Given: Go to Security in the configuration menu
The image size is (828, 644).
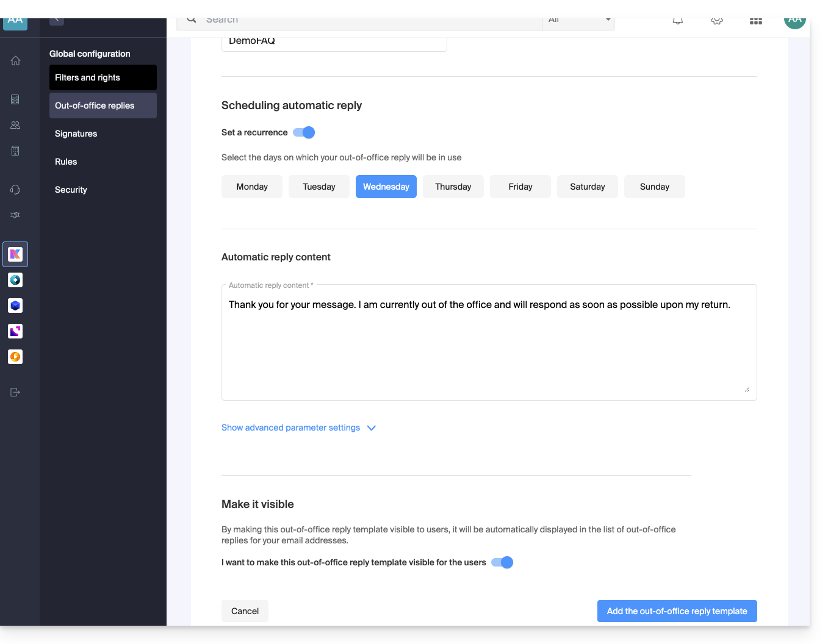Looking at the screenshot, I should 71,190.
